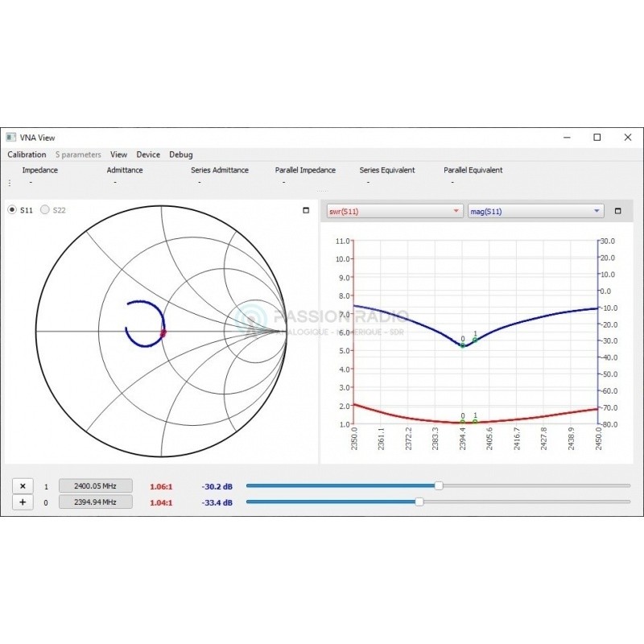Minimize the VNA View window
The image size is (644, 644).
(x=568, y=137)
